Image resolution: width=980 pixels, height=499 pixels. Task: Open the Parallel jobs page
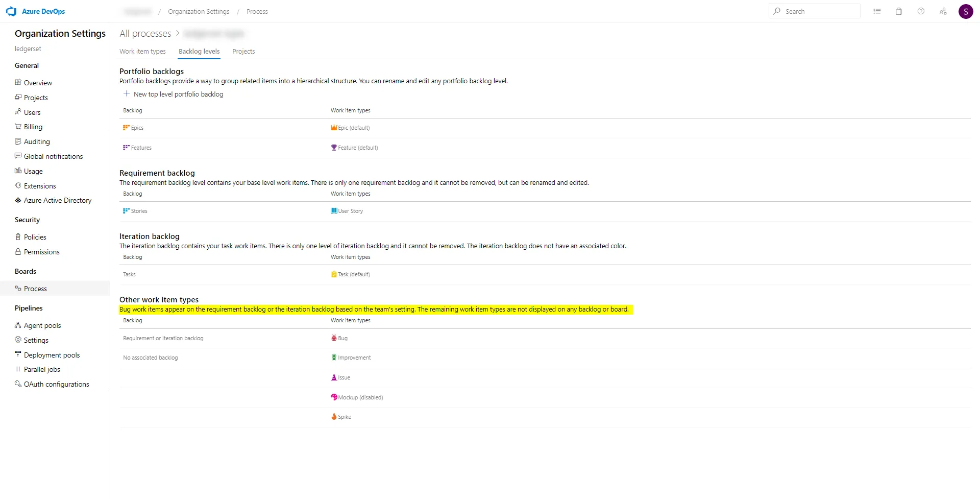(x=42, y=369)
